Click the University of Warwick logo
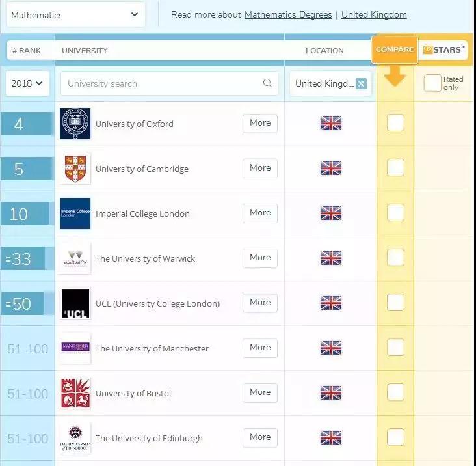This screenshot has height=466, width=476. pyautogui.click(x=75, y=258)
